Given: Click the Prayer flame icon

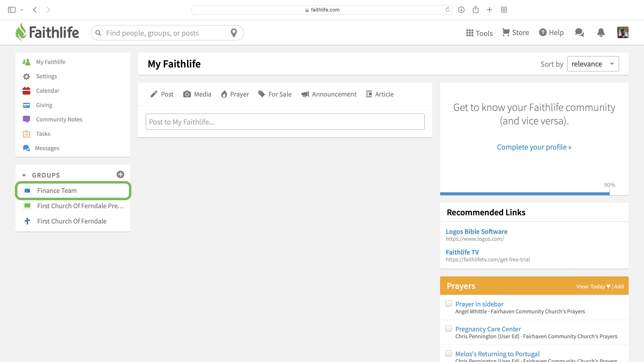Looking at the screenshot, I should 224,94.
